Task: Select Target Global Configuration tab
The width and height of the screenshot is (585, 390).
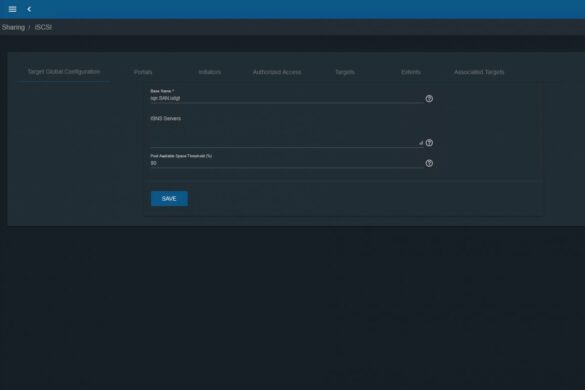Action: (x=64, y=72)
